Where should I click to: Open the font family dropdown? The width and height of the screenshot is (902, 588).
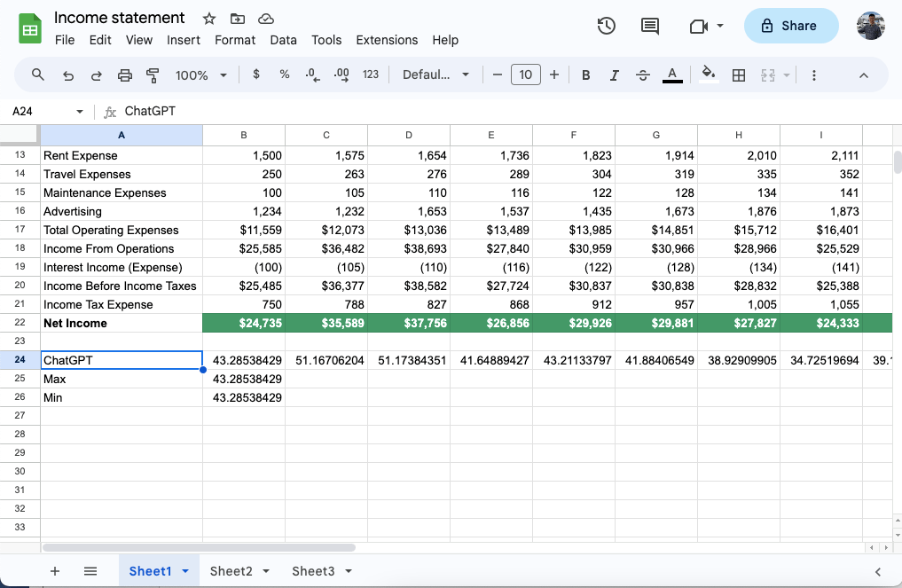[x=436, y=74]
